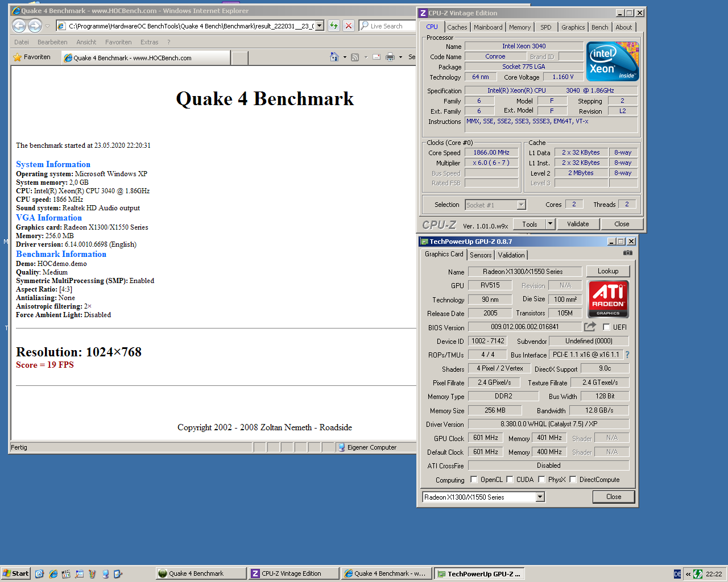Open recent pages dropdown beside Forward
Viewport: 728px width, 582px height.
(x=47, y=26)
